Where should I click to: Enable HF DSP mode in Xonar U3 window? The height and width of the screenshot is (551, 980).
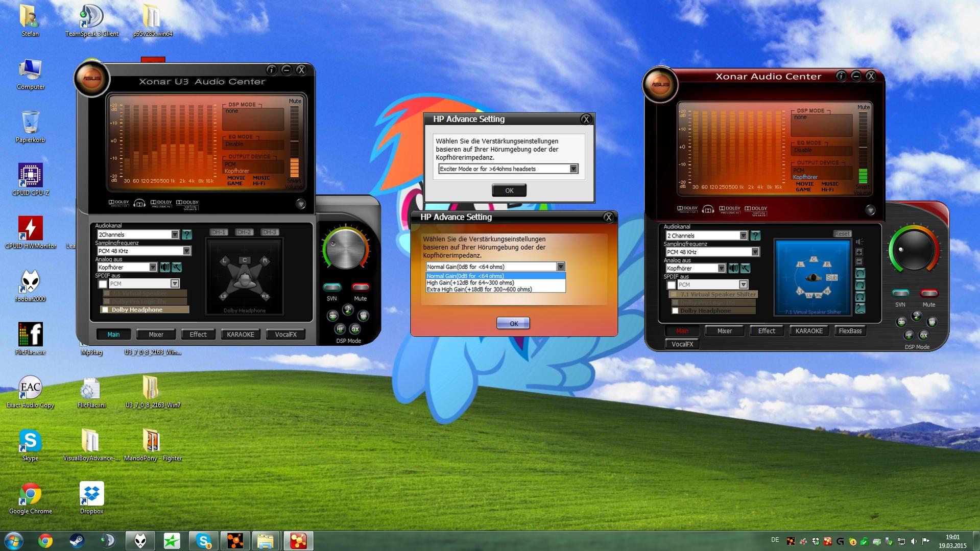coord(340,329)
